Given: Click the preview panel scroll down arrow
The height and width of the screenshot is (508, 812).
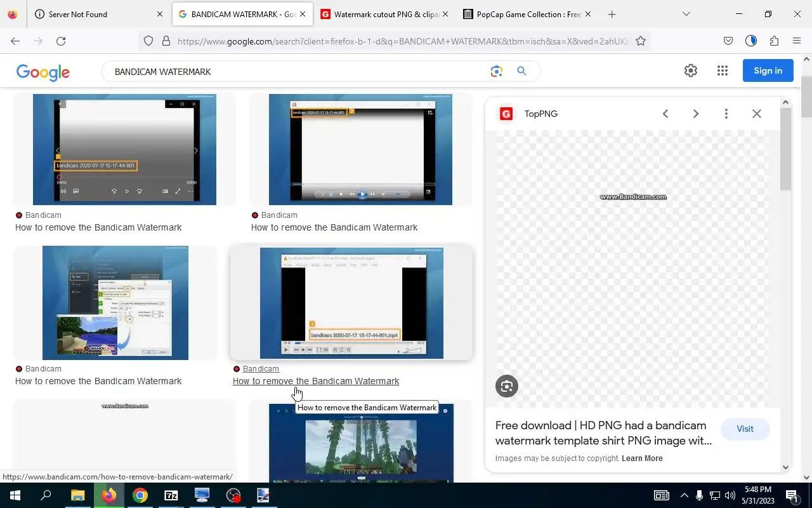Looking at the screenshot, I should 785,467.
